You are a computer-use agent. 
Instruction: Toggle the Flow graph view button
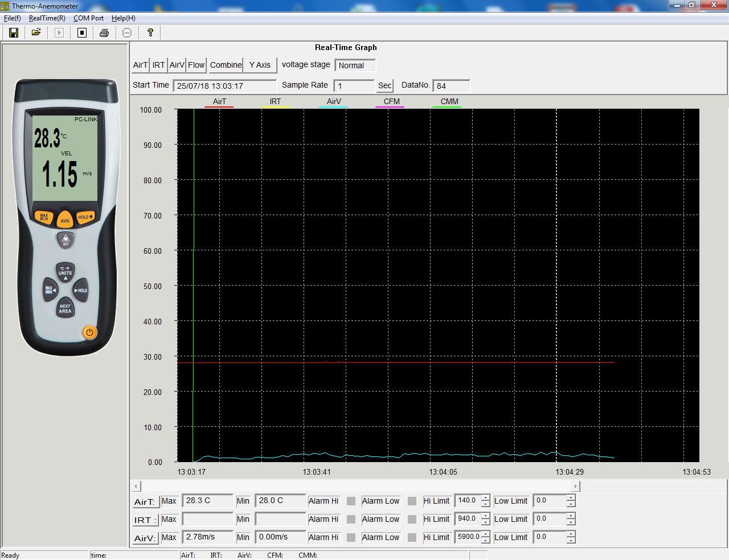click(x=196, y=65)
